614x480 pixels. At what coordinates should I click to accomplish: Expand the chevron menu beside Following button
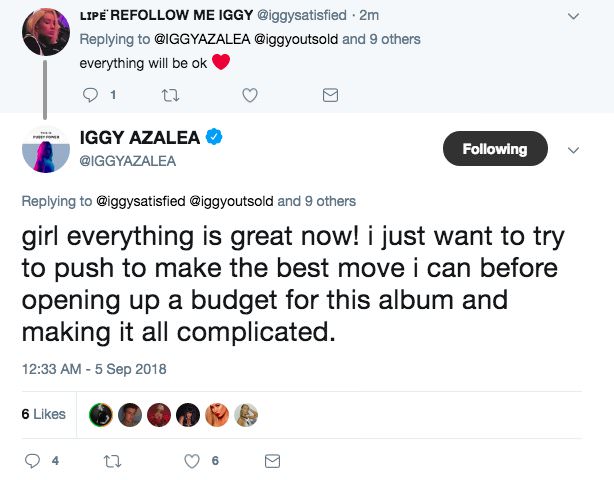pyautogui.click(x=573, y=150)
